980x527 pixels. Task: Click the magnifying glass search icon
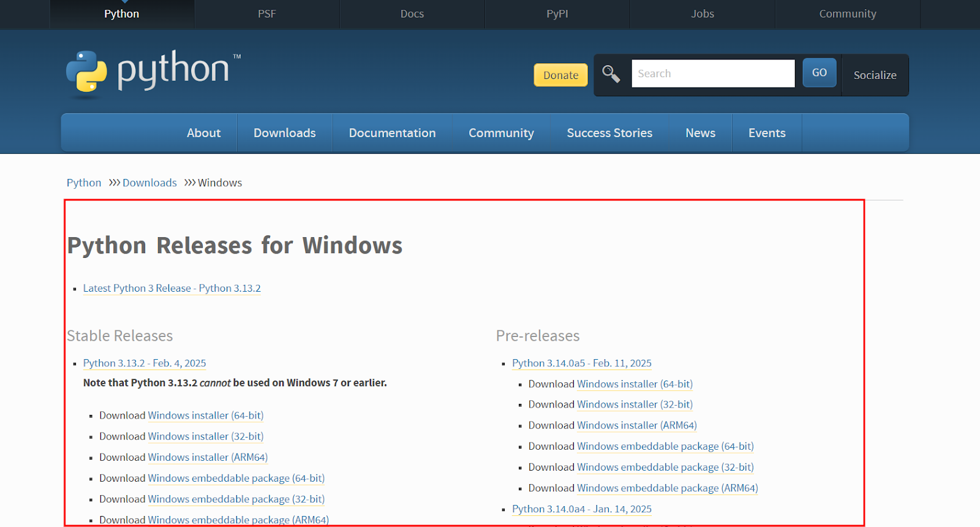point(611,74)
